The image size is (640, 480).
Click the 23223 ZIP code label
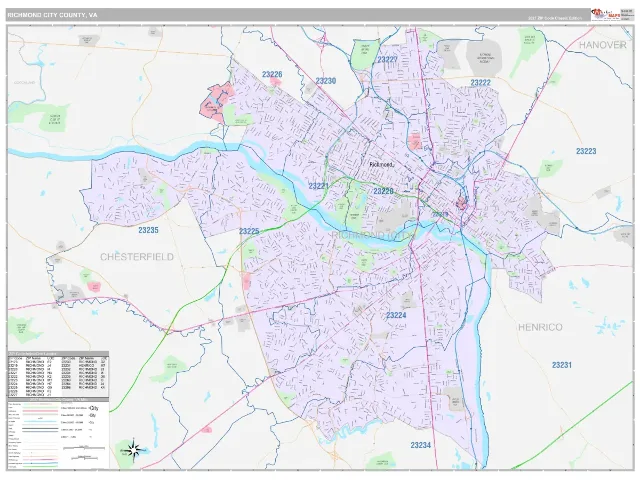coord(586,151)
